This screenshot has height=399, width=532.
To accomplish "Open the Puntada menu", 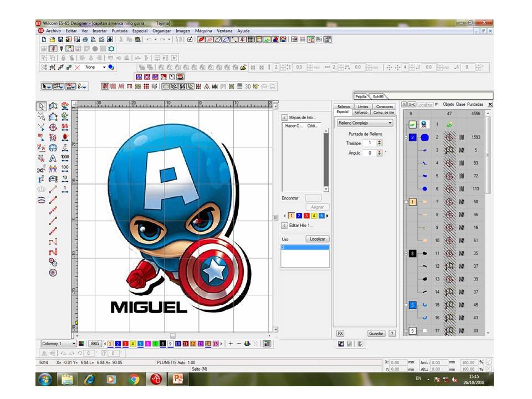I will click(120, 31).
